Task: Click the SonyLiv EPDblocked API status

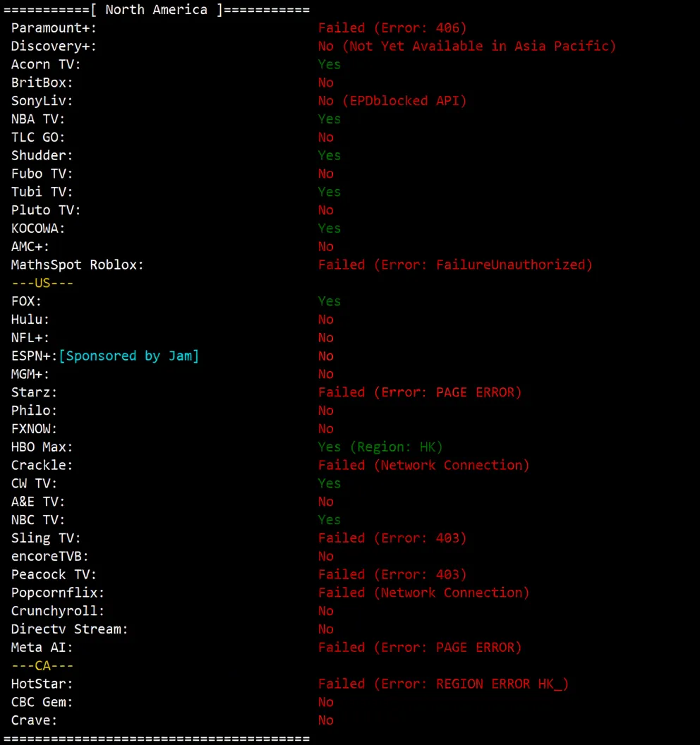Action: pyautogui.click(x=392, y=101)
